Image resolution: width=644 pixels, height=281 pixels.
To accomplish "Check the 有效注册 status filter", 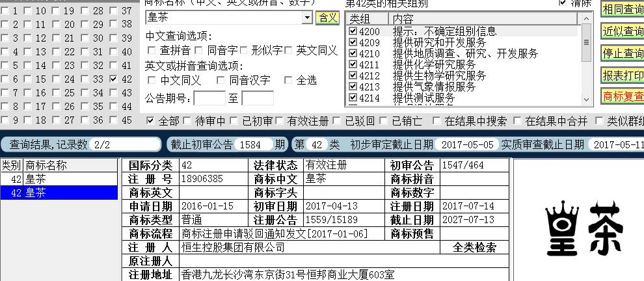I will 279,121.
